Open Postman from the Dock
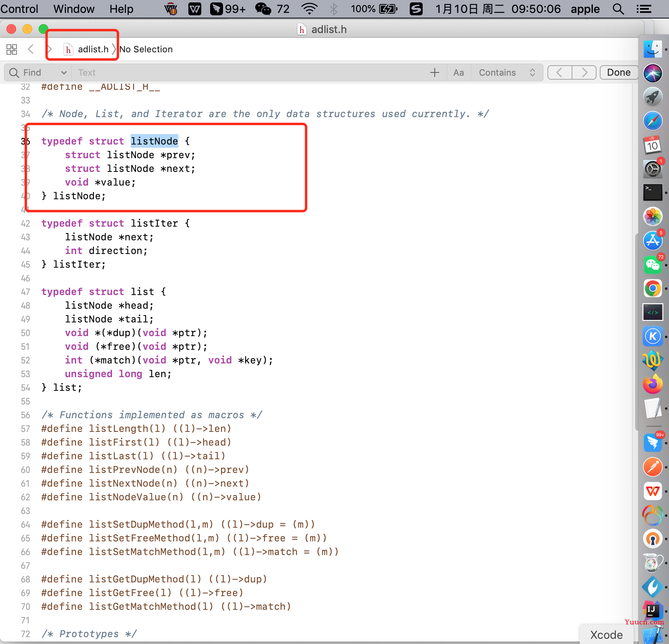 coord(652,467)
